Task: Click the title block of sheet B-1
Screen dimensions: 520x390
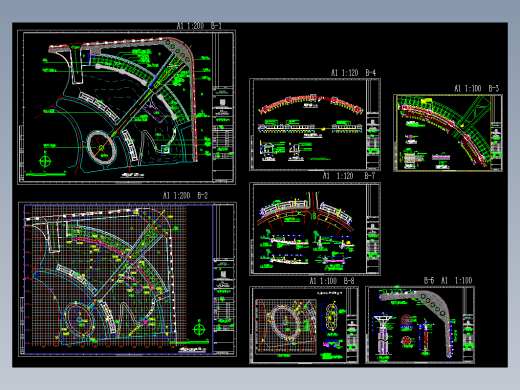Action: coord(223,107)
